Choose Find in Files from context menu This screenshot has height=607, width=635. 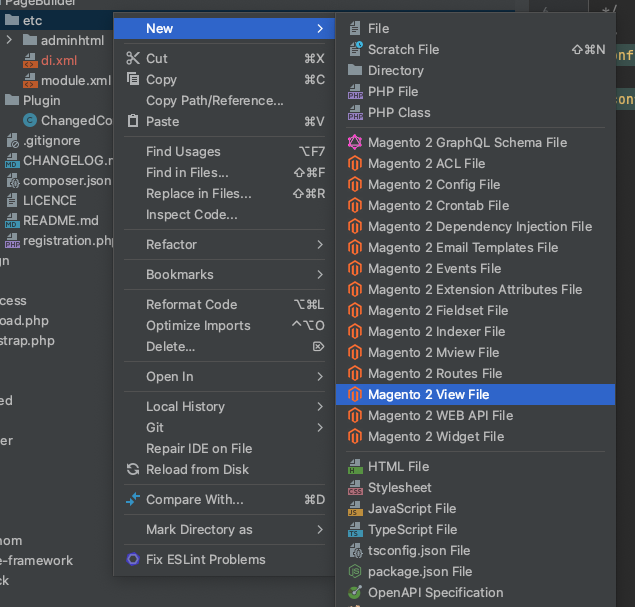point(224,173)
